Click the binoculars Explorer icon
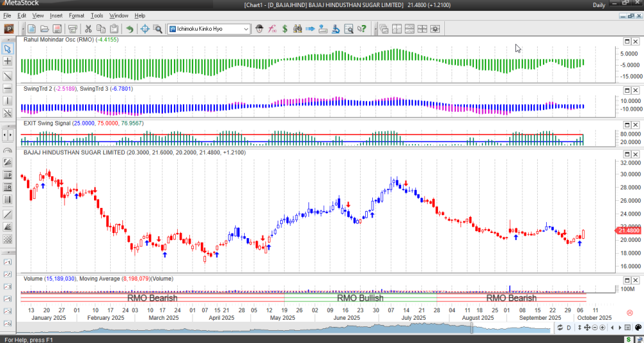Screen dimensions: 644x343 point(298,29)
